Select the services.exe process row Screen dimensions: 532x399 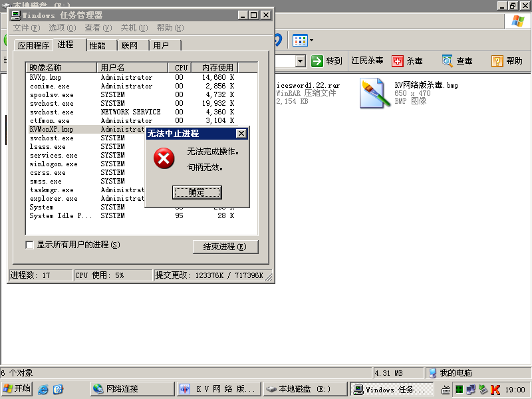tap(87, 155)
